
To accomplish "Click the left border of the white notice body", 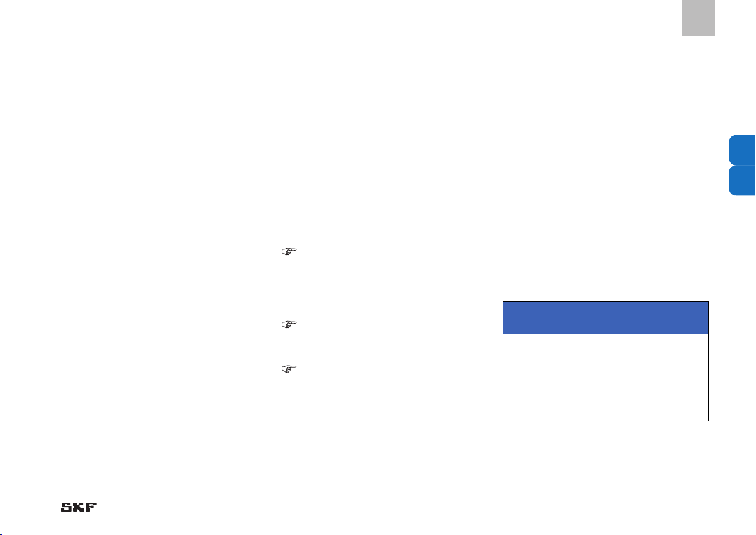I will [503, 378].
